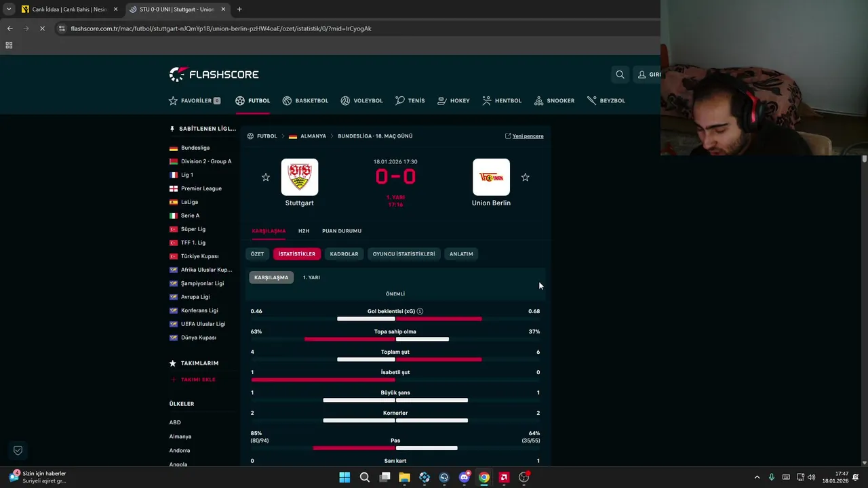The image size is (868, 488).
Task: Click the browser address bar URL
Action: [221, 28]
